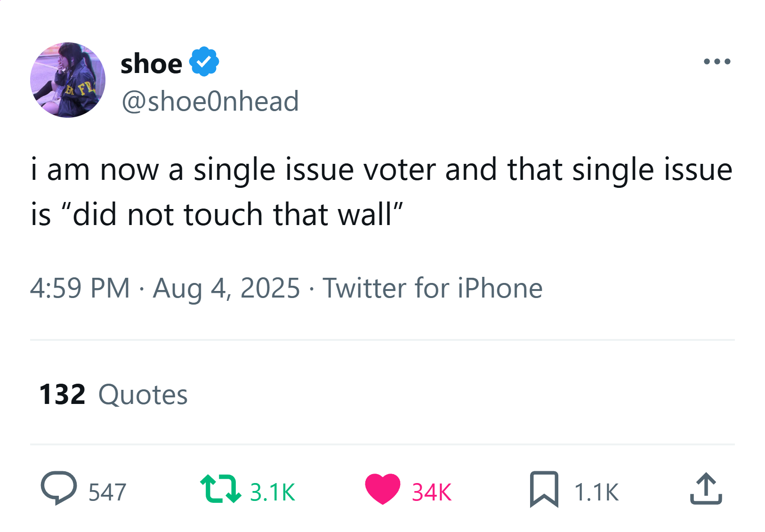Viewport: 765px width, 532px height.
Task: Click the share upload icon
Action: pyautogui.click(x=706, y=489)
